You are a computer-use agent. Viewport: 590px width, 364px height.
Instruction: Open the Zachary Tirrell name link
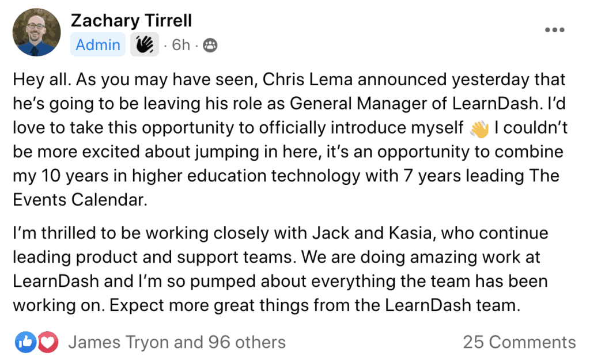[131, 20]
